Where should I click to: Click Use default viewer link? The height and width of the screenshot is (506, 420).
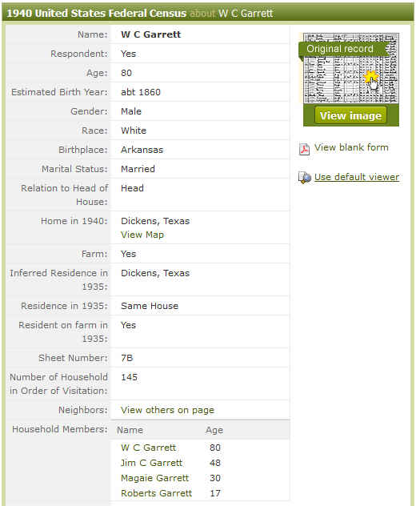[x=357, y=177]
